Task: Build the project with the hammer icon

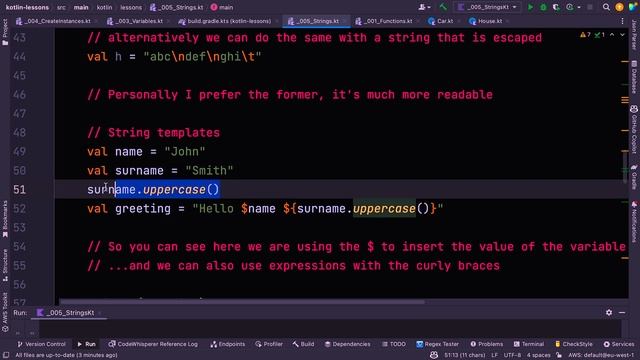Action: (443, 7)
